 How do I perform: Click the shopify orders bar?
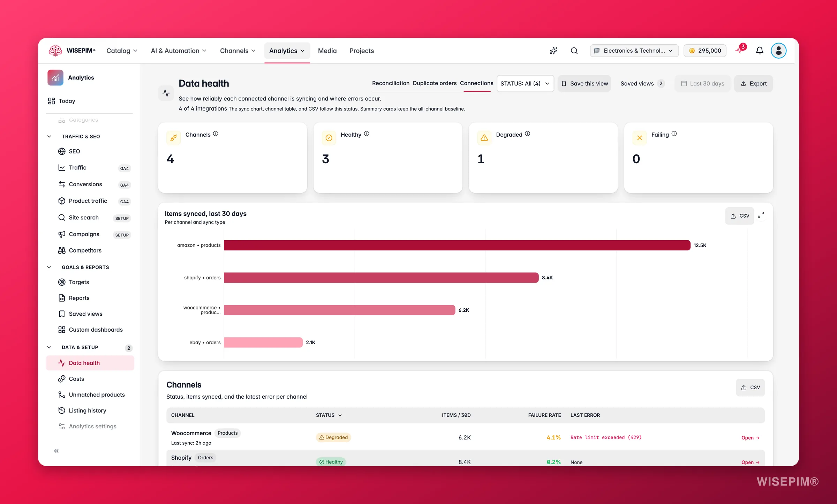coord(381,278)
